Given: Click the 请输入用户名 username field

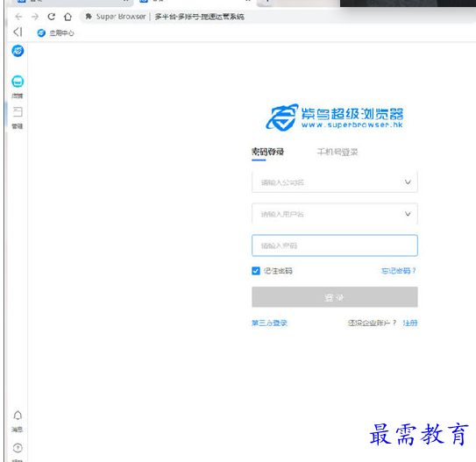Looking at the screenshot, I should pyautogui.click(x=335, y=214).
